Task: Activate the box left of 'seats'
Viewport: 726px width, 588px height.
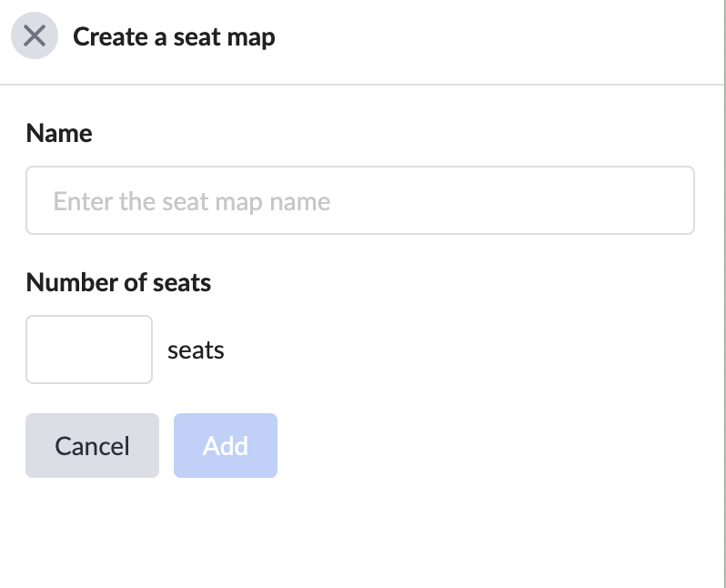Action: pos(89,350)
